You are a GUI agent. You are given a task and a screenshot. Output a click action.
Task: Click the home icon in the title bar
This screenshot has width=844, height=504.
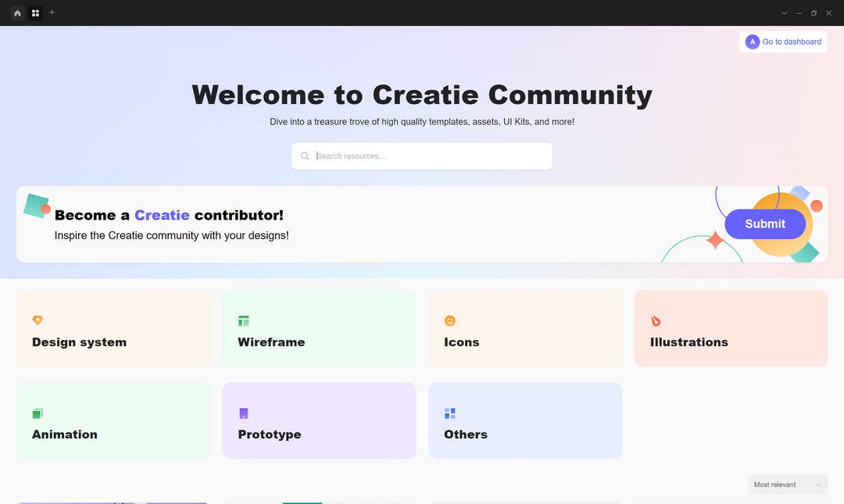pyautogui.click(x=17, y=13)
